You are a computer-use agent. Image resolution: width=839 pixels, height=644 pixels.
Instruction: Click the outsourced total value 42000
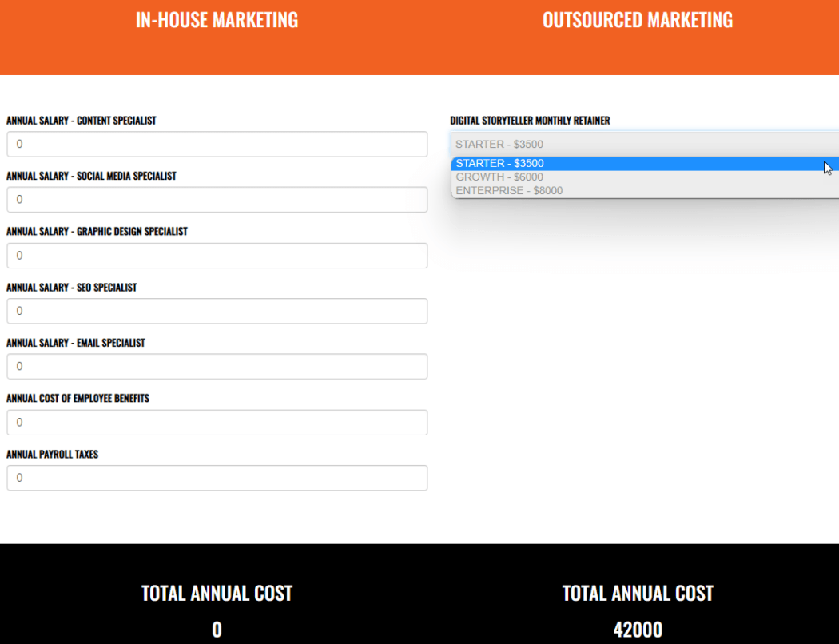tap(638, 630)
